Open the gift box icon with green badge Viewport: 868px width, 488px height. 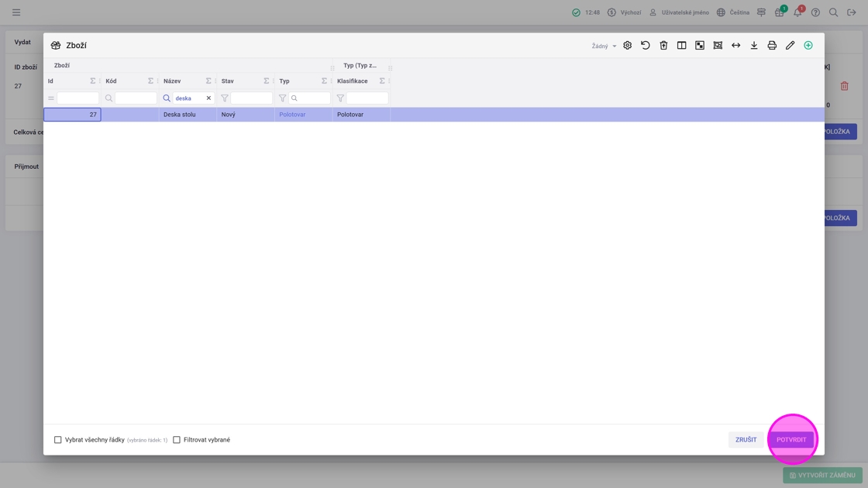[x=780, y=12]
